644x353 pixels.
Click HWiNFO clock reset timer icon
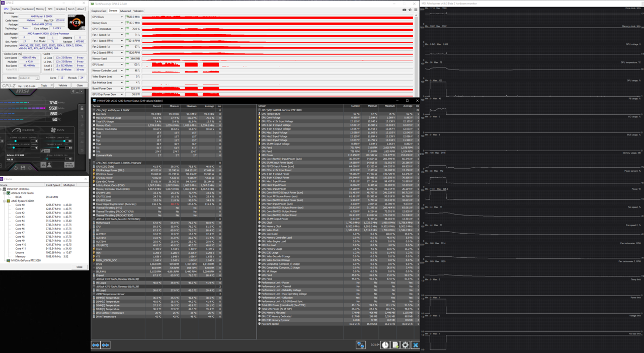pos(385,345)
